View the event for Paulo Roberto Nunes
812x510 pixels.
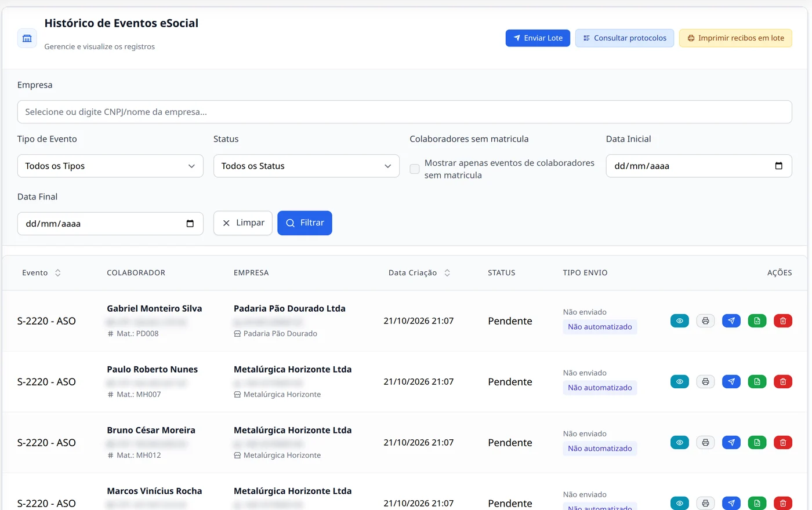[x=680, y=381]
